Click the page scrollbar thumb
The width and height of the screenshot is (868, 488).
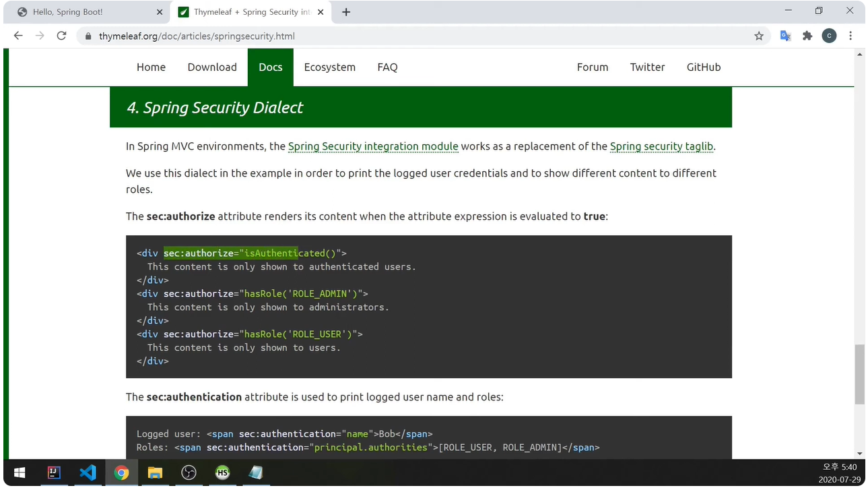click(859, 374)
